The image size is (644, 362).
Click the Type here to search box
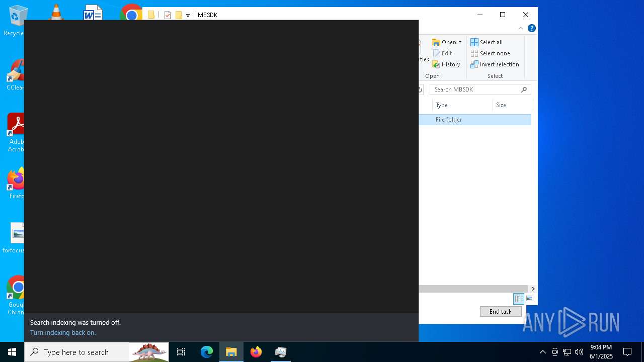pyautogui.click(x=97, y=352)
